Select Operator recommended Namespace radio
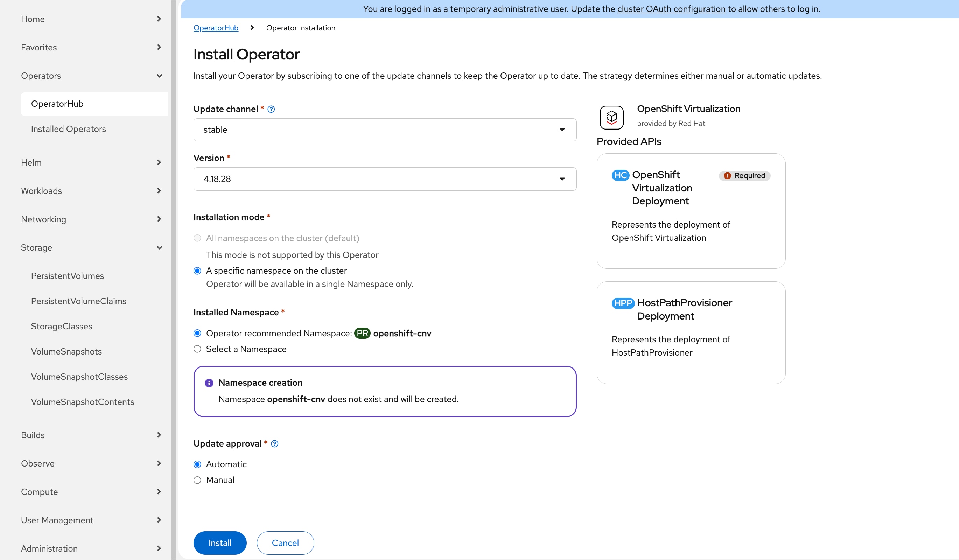 (197, 334)
